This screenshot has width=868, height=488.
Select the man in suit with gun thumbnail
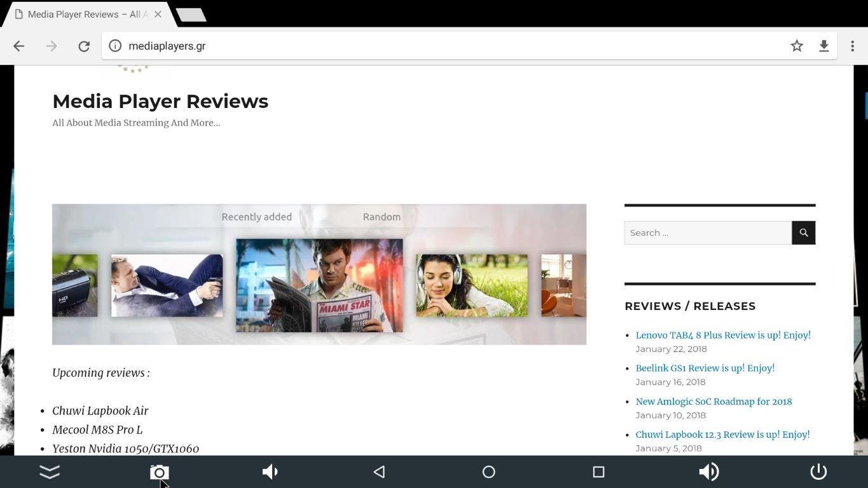(167, 285)
